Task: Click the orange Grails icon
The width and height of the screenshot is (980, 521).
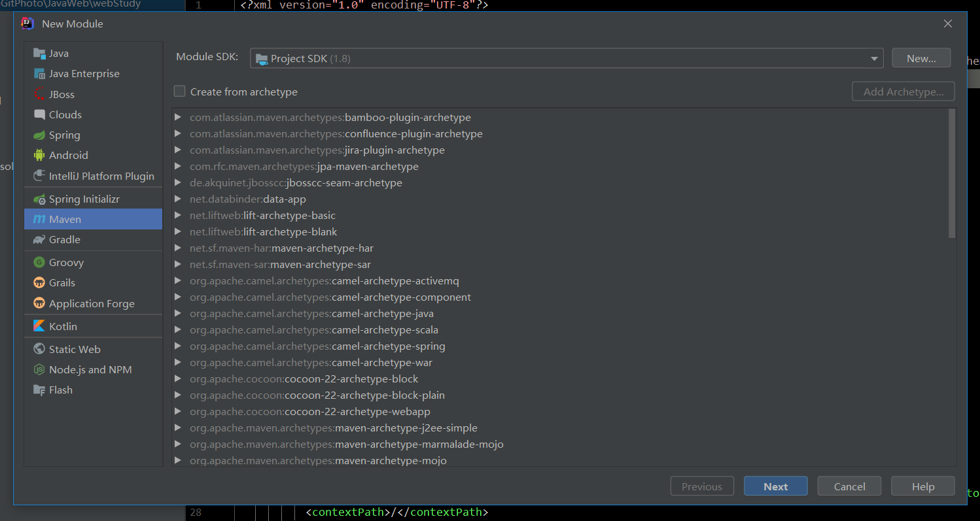Action: (39, 282)
